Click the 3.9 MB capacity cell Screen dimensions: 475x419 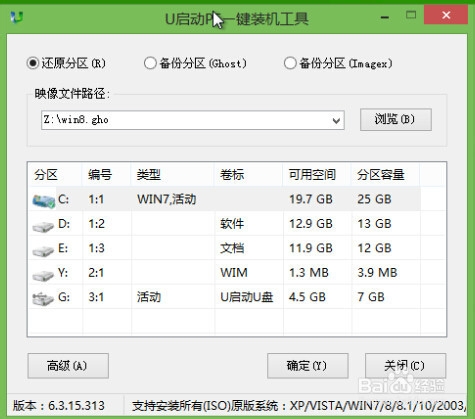[377, 273]
